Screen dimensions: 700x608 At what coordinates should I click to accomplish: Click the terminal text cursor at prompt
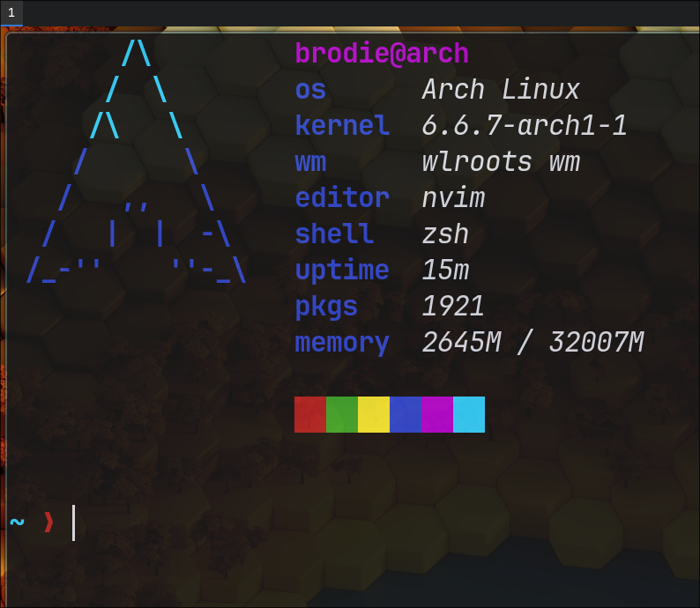[73, 523]
